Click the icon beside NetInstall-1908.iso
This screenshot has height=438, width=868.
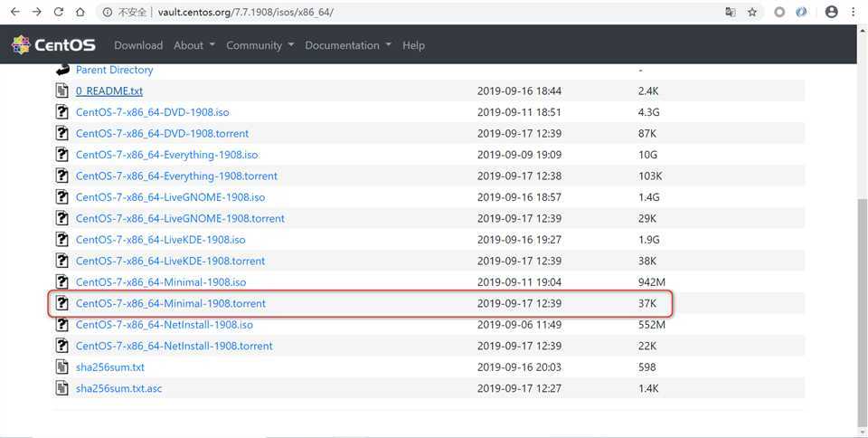pyautogui.click(x=62, y=325)
